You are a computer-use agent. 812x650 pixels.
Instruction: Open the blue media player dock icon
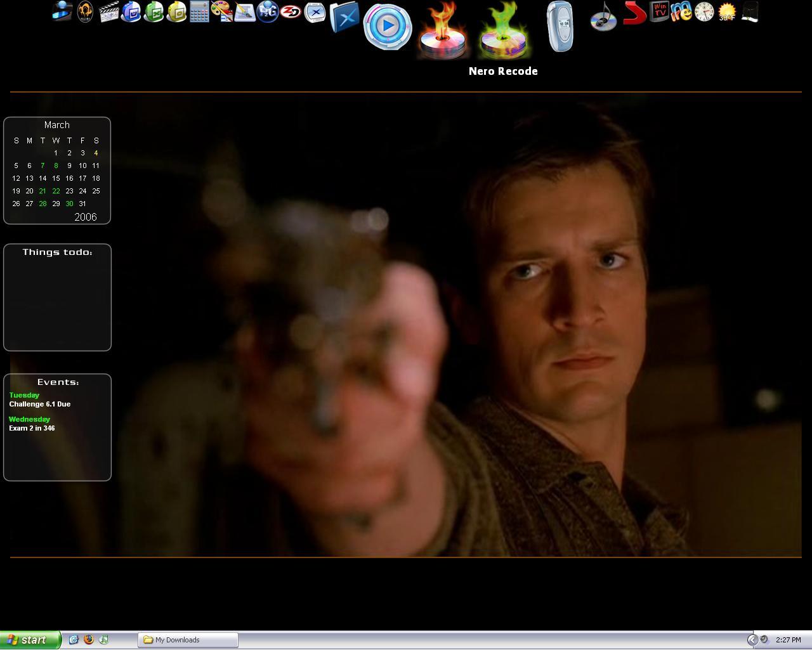(387, 27)
